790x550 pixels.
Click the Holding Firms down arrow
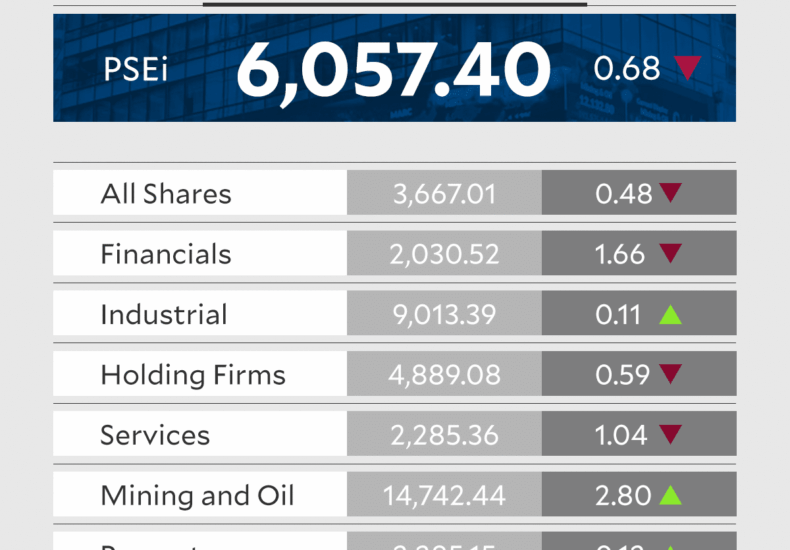(x=670, y=375)
